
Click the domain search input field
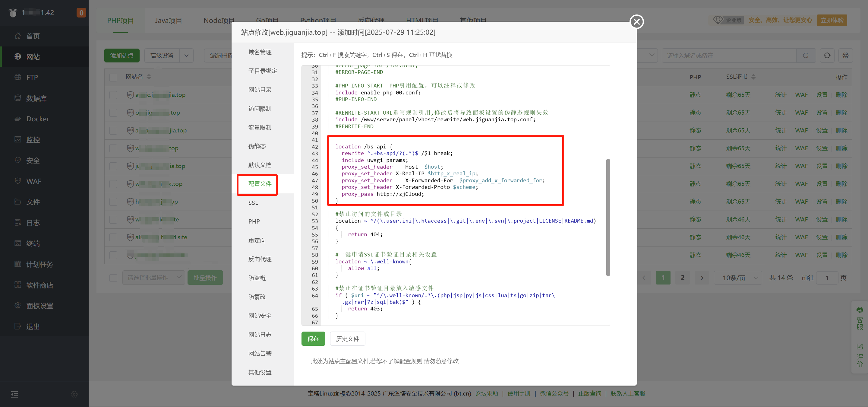[730, 56]
